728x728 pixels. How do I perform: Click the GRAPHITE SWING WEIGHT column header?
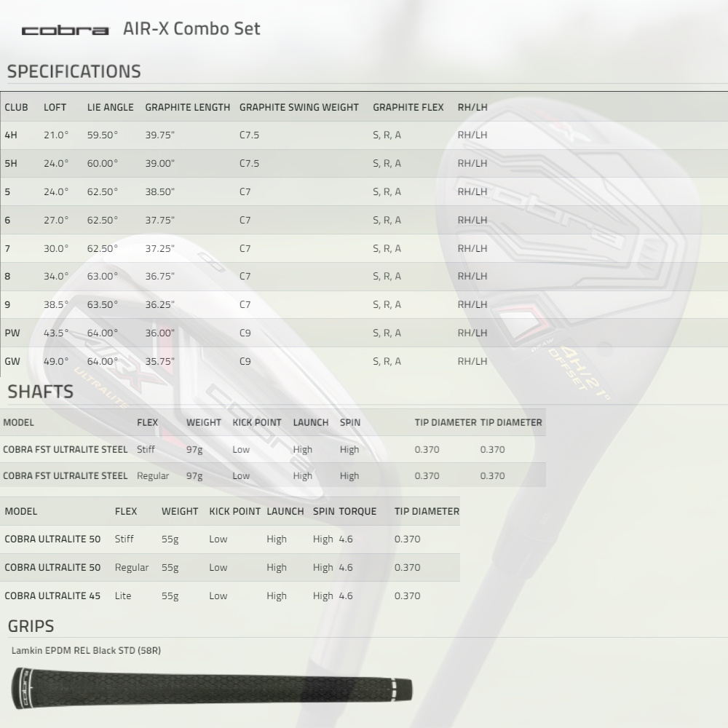pos(298,107)
